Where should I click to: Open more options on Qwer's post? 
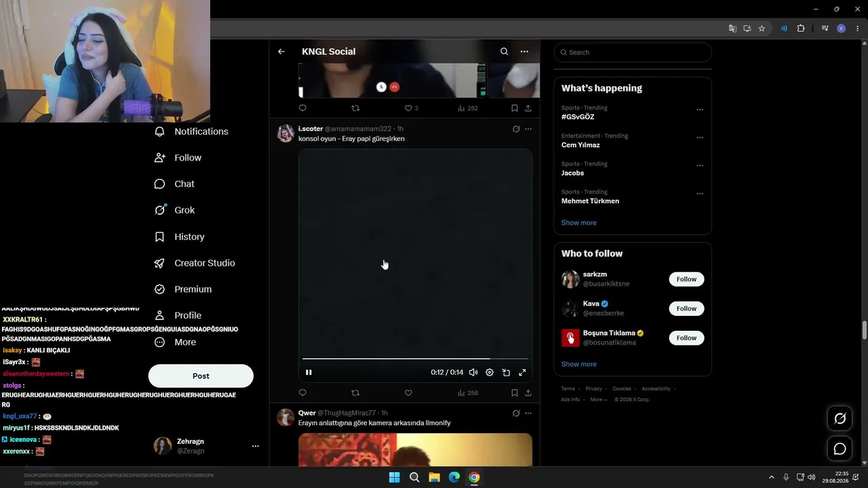(x=528, y=413)
